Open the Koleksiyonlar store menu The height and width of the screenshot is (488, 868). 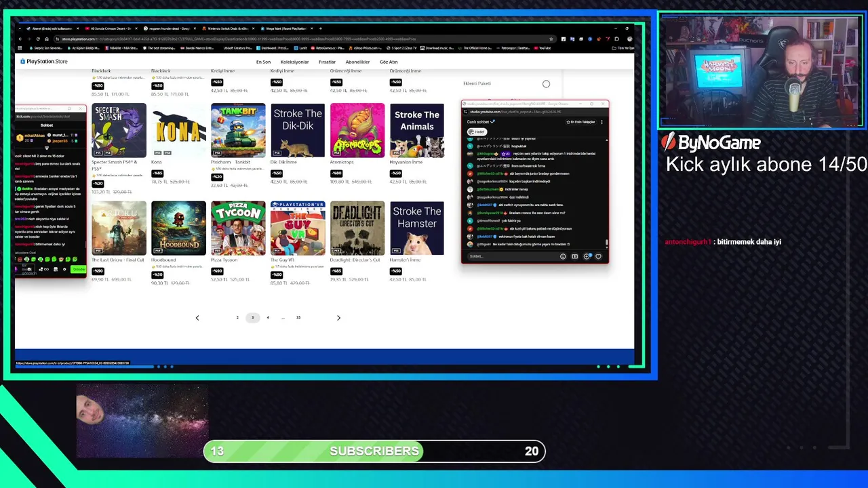coord(294,62)
